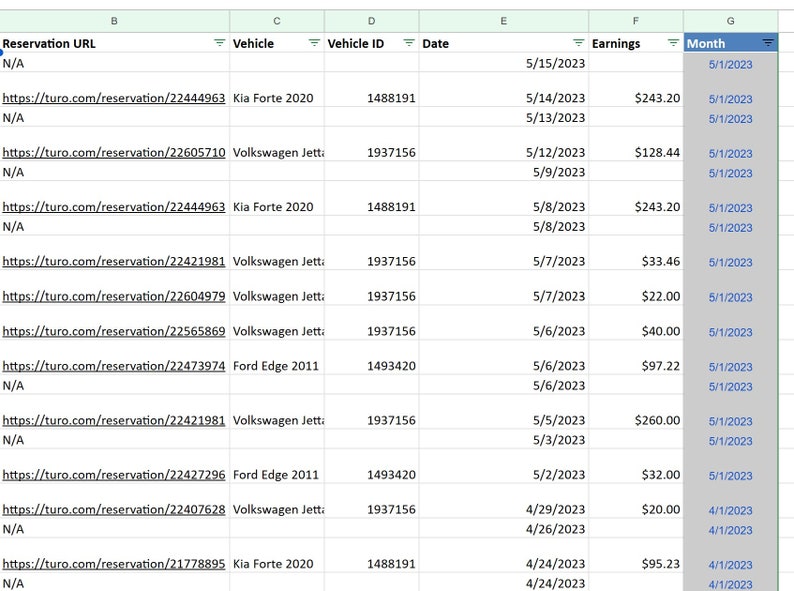
Task: Select the 5/9/2023 date cell
Action: (504, 172)
